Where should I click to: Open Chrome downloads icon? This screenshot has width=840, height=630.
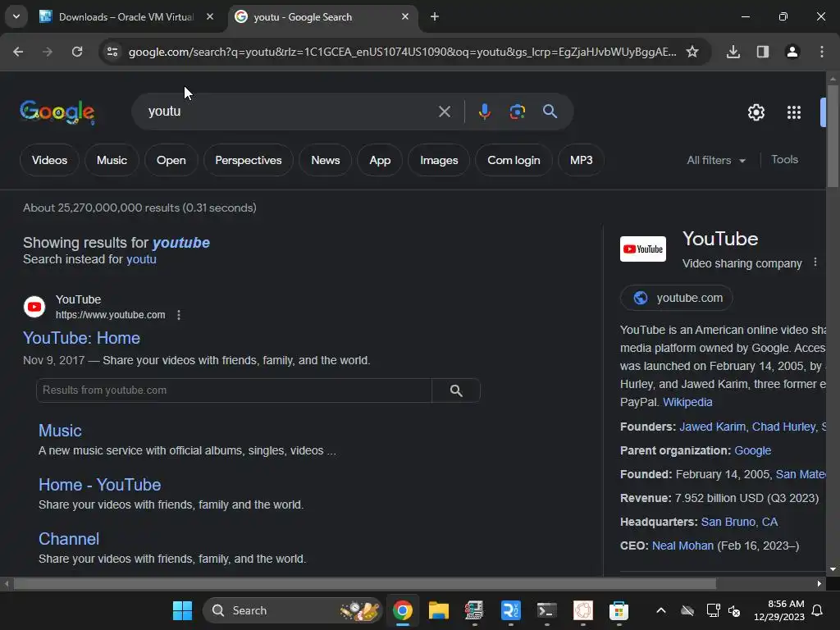[x=733, y=52]
